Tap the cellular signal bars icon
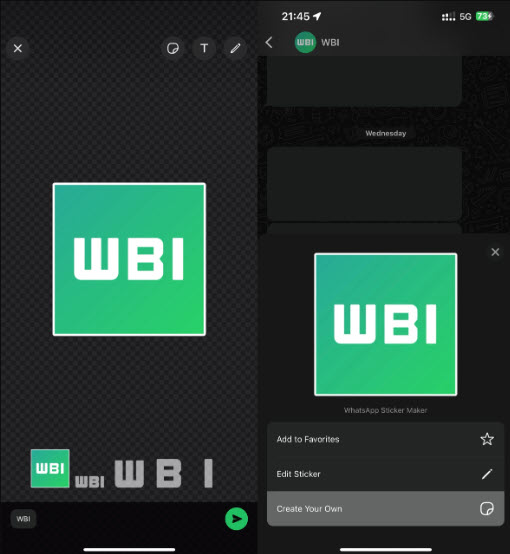The height and width of the screenshot is (554, 510). tap(449, 17)
